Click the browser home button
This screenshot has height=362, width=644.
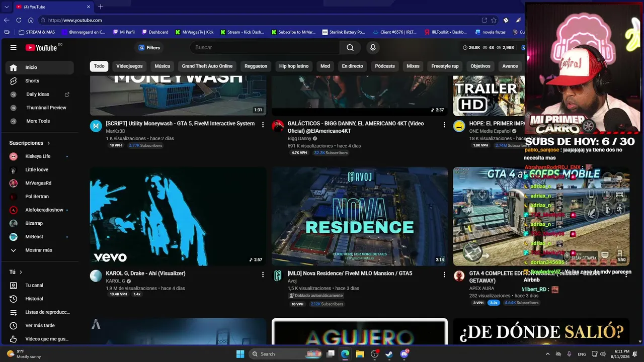tap(31, 20)
